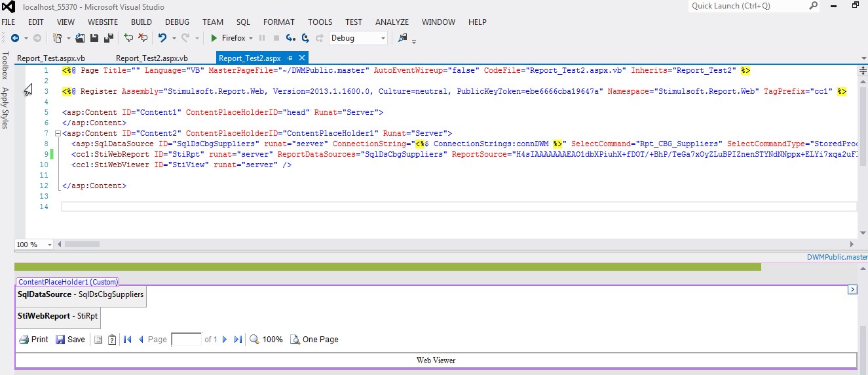
Task: Click the One Page view mode button
Action: 314,340
